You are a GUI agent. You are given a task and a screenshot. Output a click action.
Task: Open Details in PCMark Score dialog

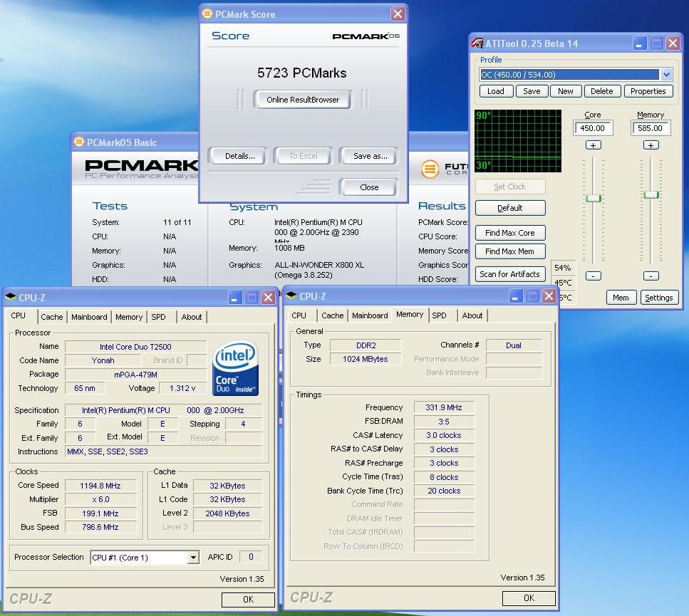tap(239, 156)
